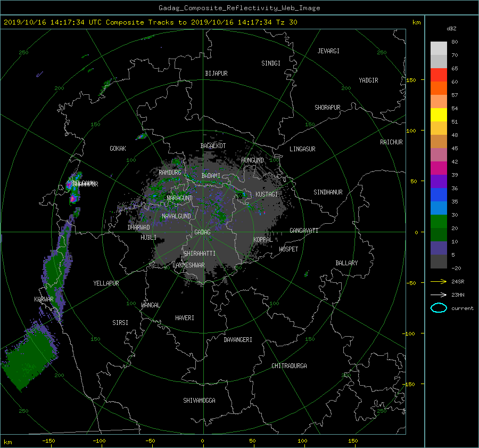Click the yellow 24SR arrow legend icon
The image size is (479, 448).
(x=439, y=281)
